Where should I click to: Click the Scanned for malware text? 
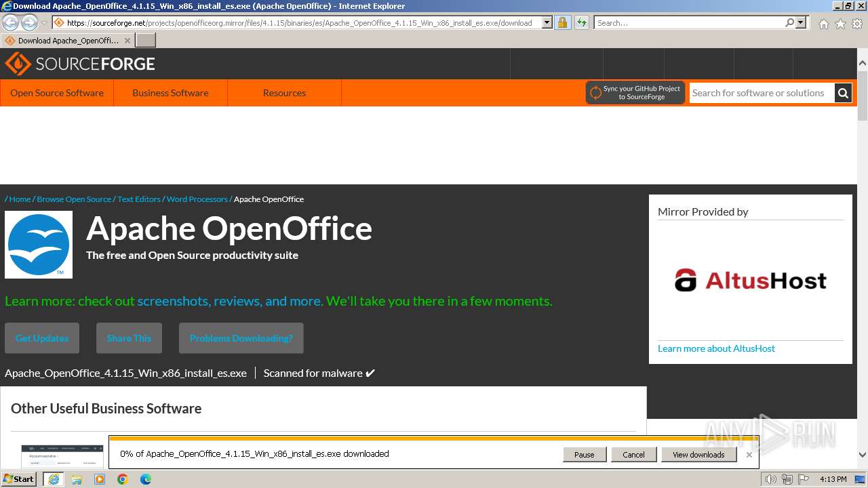[x=319, y=373]
